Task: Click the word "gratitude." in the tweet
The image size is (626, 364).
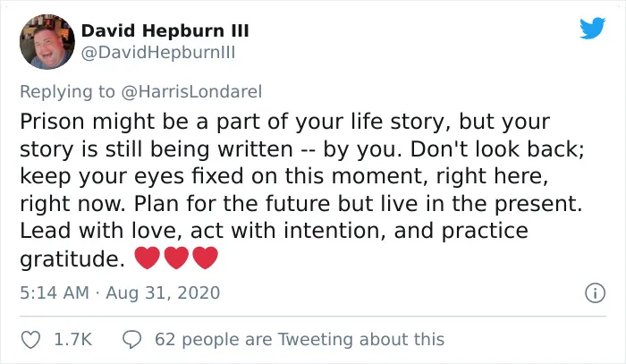Action: point(72,259)
